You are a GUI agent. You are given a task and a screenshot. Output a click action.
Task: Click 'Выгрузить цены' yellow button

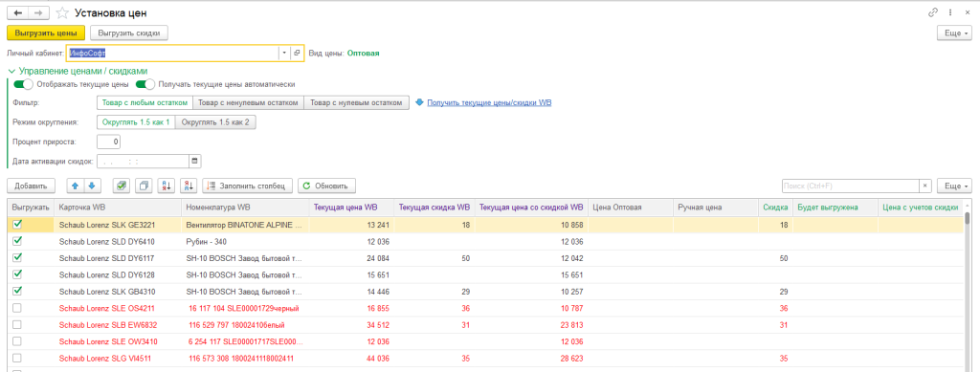pos(46,33)
